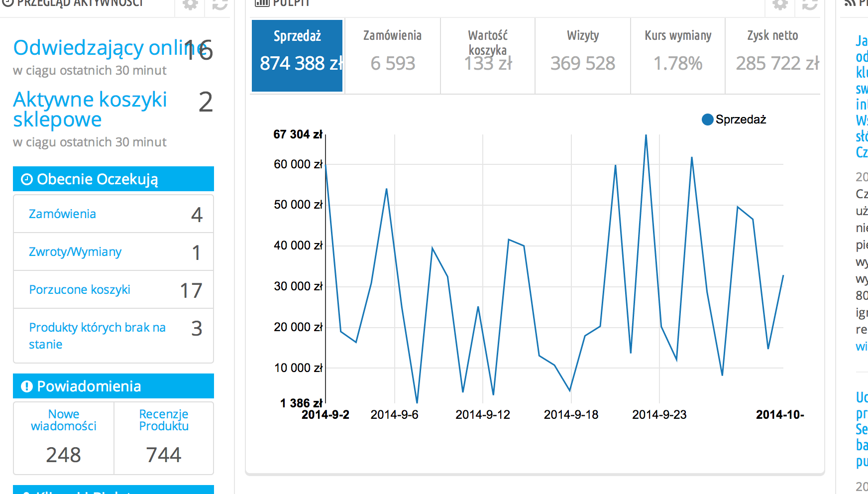Click the 2014-9-12 date label on chart

pos(483,415)
